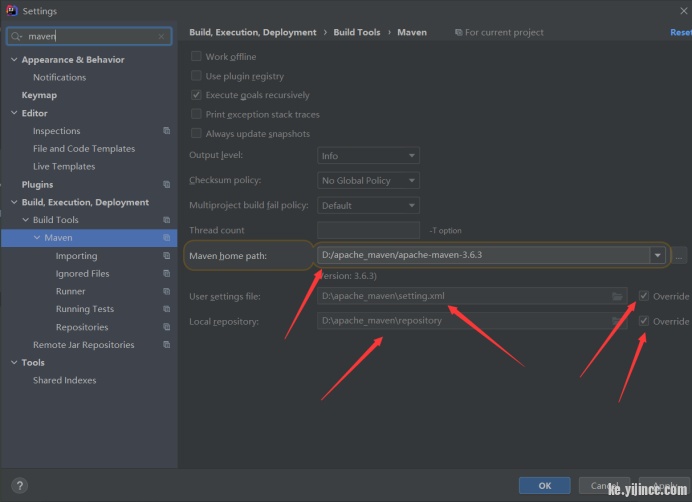Screen dimensions: 692x502
Task: Select Live Templates in the tree
Action: point(64,166)
